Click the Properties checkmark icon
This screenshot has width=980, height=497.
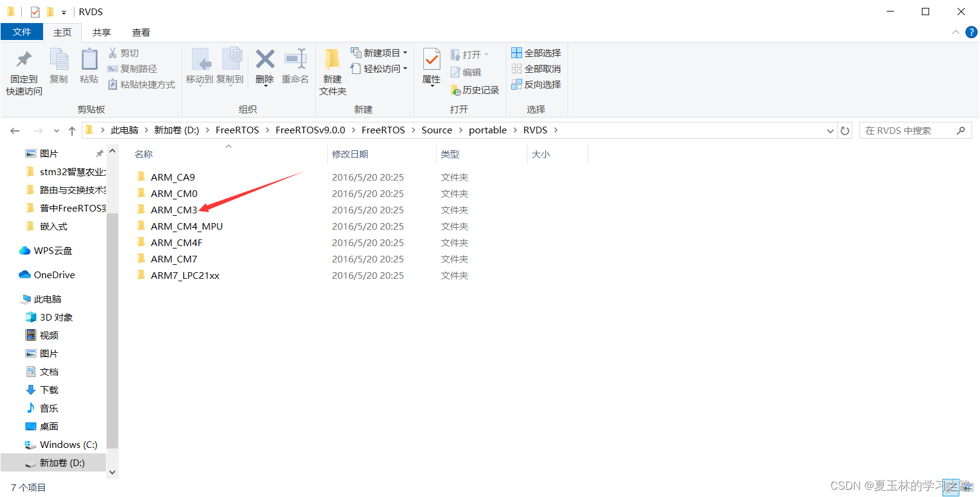point(431,59)
